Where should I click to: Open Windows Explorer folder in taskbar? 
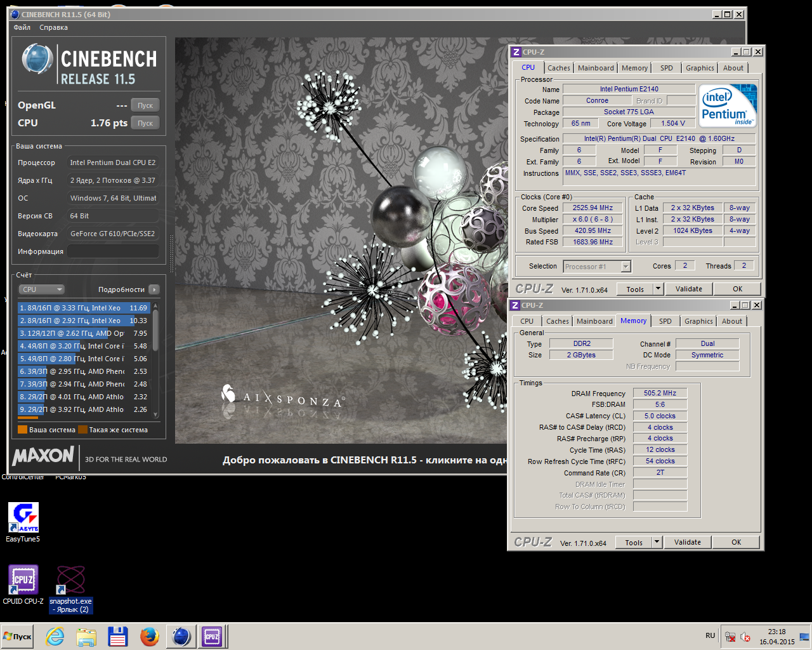(86, 636)
